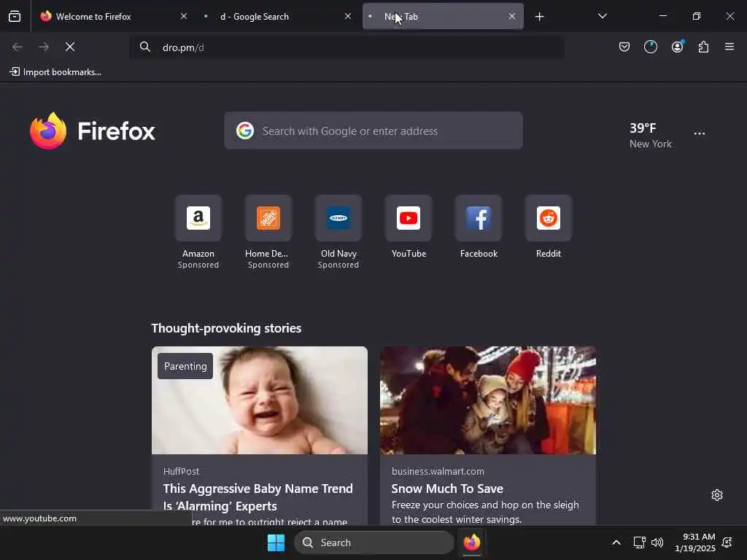This screenshot has width=747, height=560.
Task: Open new tab personalize gear icon
Action: coord(716,495)
